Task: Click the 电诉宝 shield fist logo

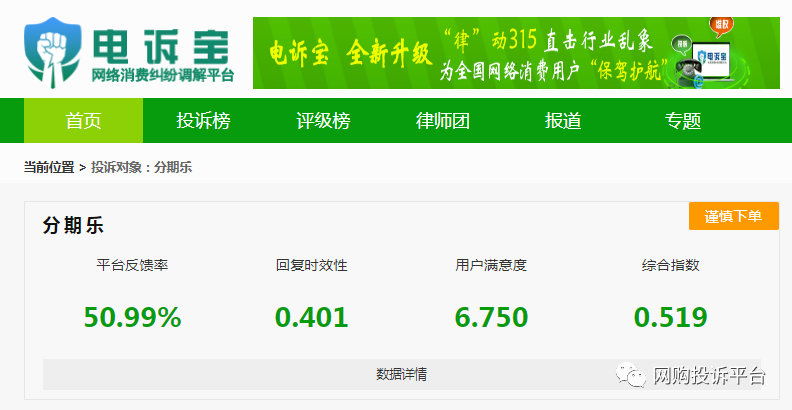Action: 53,53
